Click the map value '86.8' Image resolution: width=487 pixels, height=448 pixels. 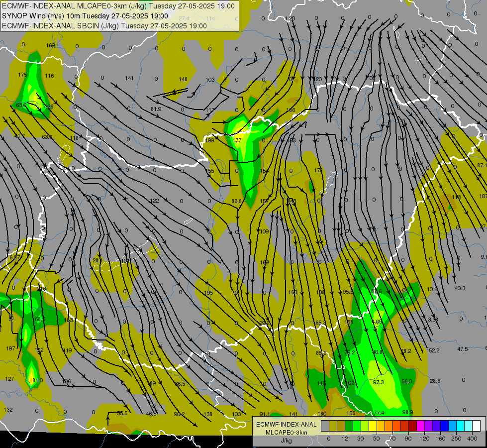[237, 201]
